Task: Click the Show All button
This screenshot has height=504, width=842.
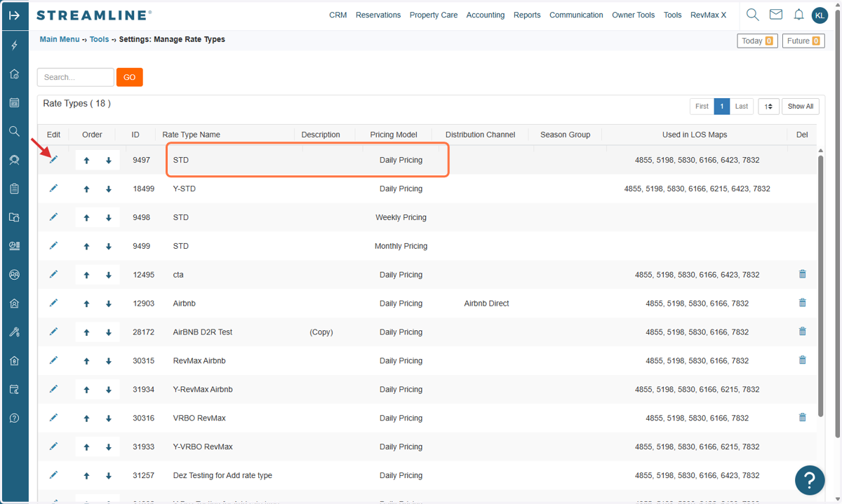Action: (801, 107)
